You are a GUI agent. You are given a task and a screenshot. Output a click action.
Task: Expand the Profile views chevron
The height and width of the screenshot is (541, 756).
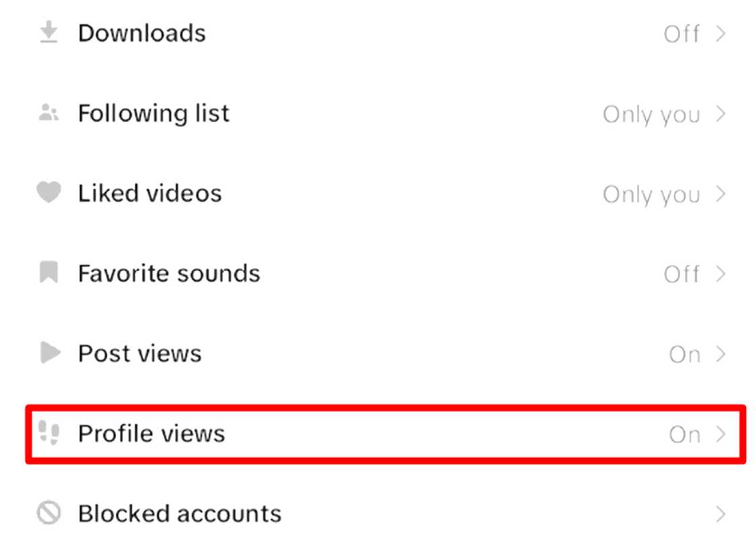click(x=720, y=434)
